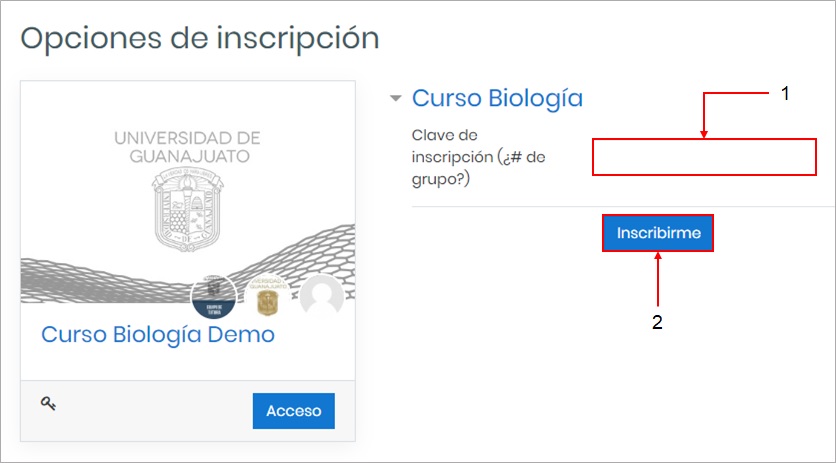Click the Clave de inscripción label text

[x=478, y=157]
